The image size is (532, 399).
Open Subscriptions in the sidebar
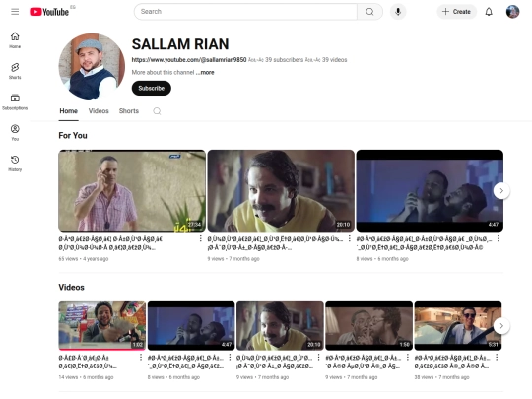pyautogui.click(x=15, y=101)
